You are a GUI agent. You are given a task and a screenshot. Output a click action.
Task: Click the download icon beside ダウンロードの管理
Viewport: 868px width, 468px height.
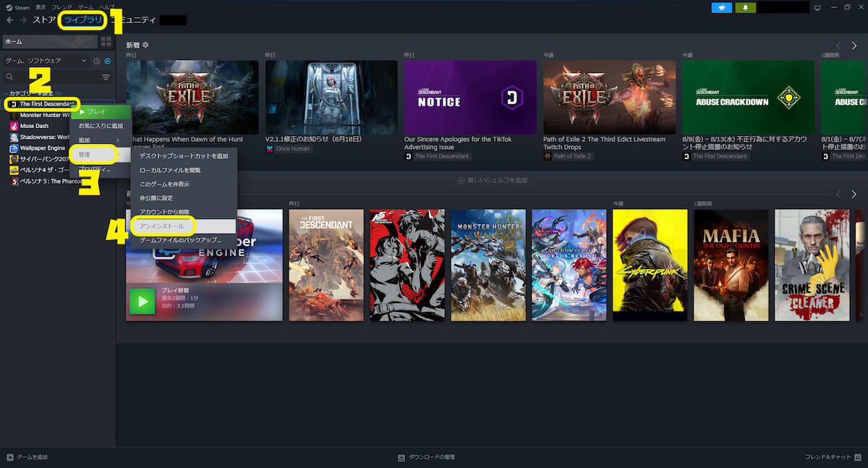pyautogui.click(x=401, y=457)
